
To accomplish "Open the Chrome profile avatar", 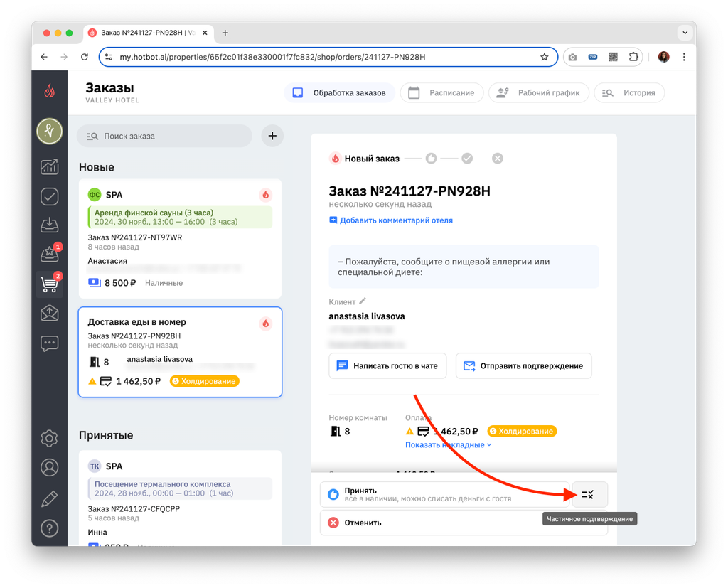I will [x=664, y=57].
